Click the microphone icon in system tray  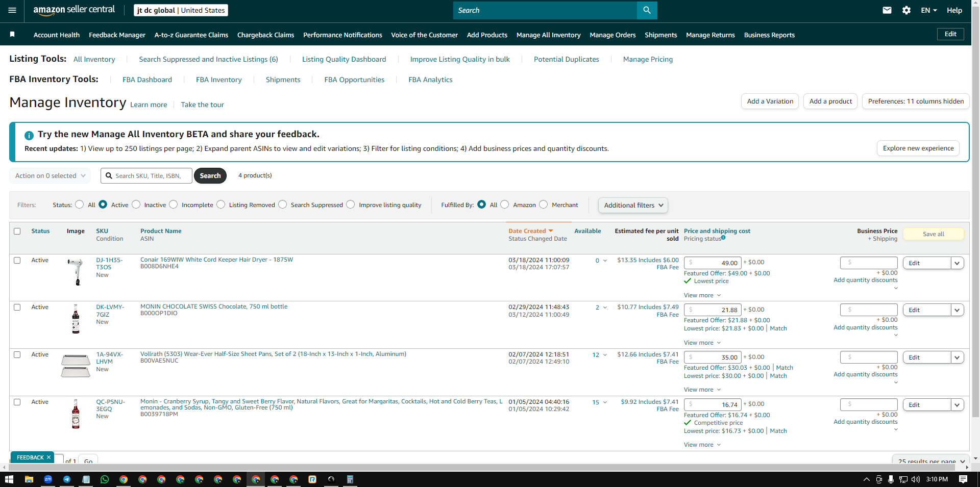(891, 479)
